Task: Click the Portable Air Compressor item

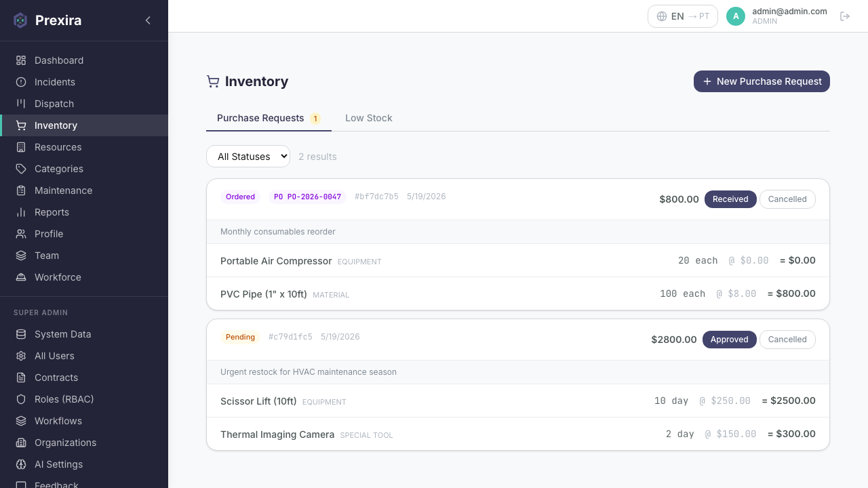Action: [x=276, y=261]
